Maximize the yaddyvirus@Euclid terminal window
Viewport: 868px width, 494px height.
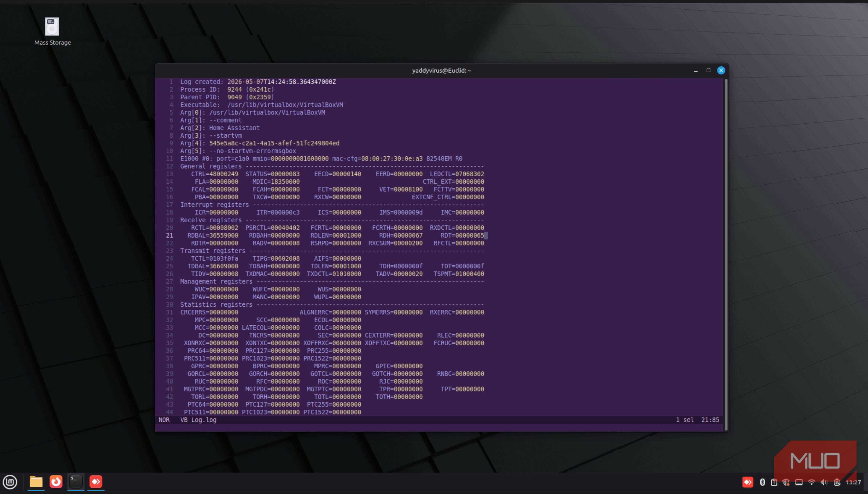click(x=708, y=70)
